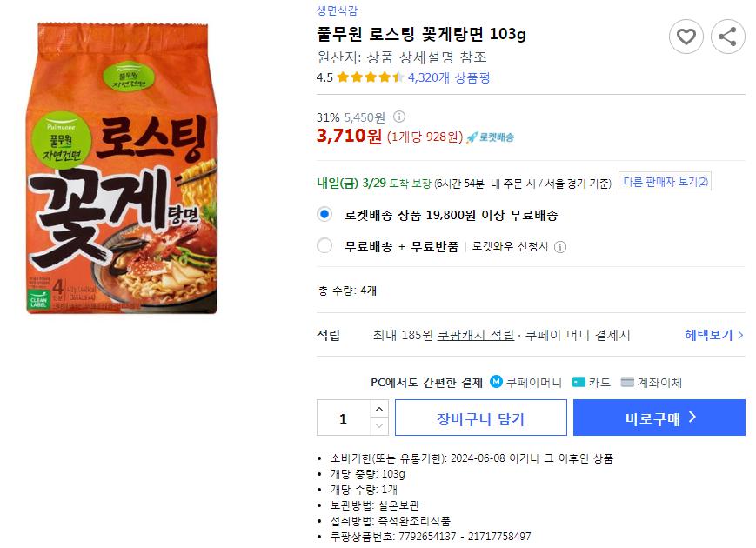The height and width of the screenshot is (548, 756).
Task: Click the info icon next to 로켓와우 신청시
Action: click(560, 246)
